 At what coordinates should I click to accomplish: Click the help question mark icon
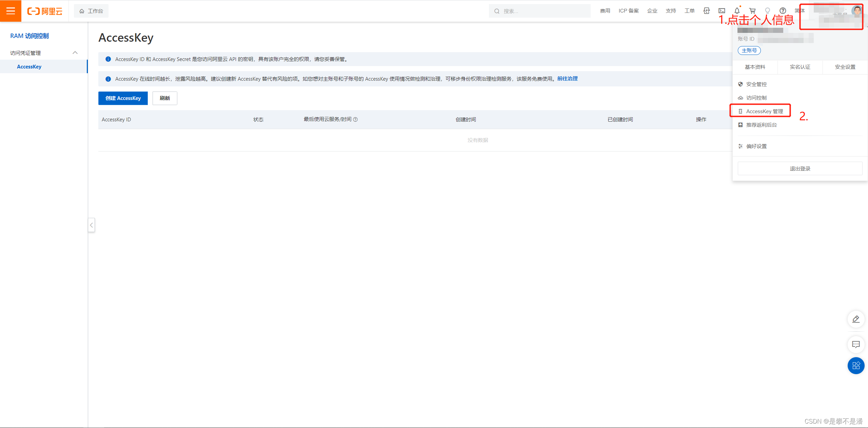(x=783, y=11)
